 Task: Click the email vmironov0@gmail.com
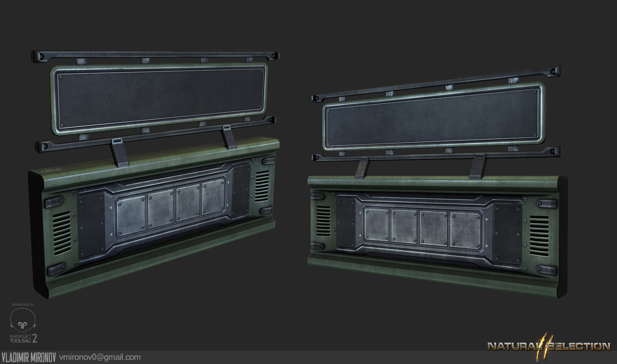click(x=100, y=357)
